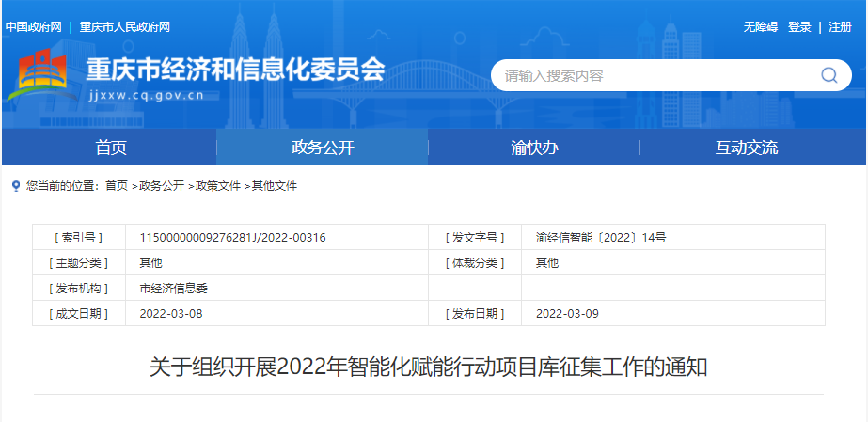
Task: Click the 注册 register link
Action: point(840,27)
